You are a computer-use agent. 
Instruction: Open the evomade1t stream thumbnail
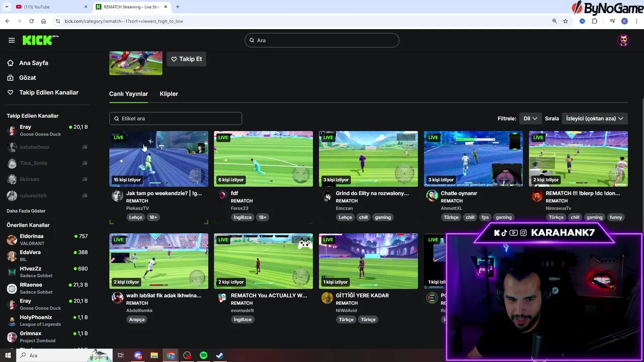tap(263, 261)
